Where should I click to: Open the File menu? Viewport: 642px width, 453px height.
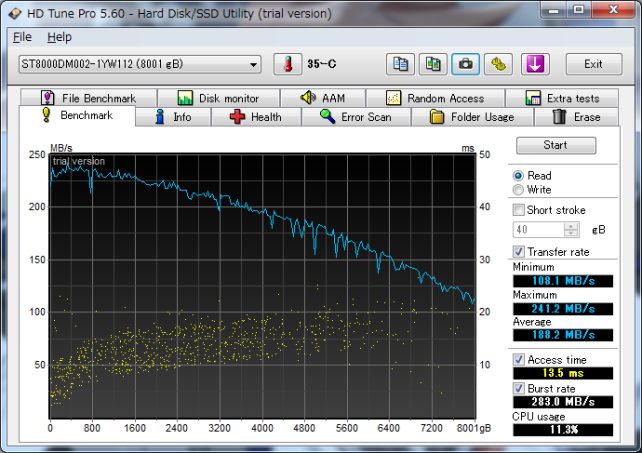(x=22, y=37)
